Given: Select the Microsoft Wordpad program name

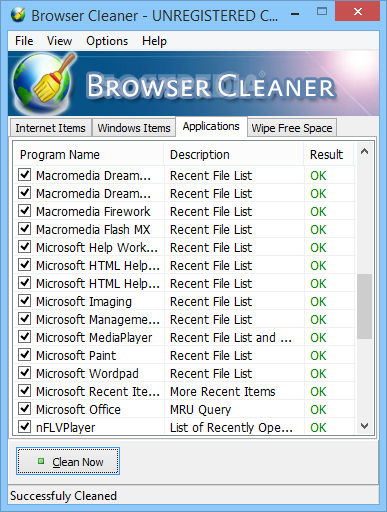Looking at the screenshot, I should 87,374.
